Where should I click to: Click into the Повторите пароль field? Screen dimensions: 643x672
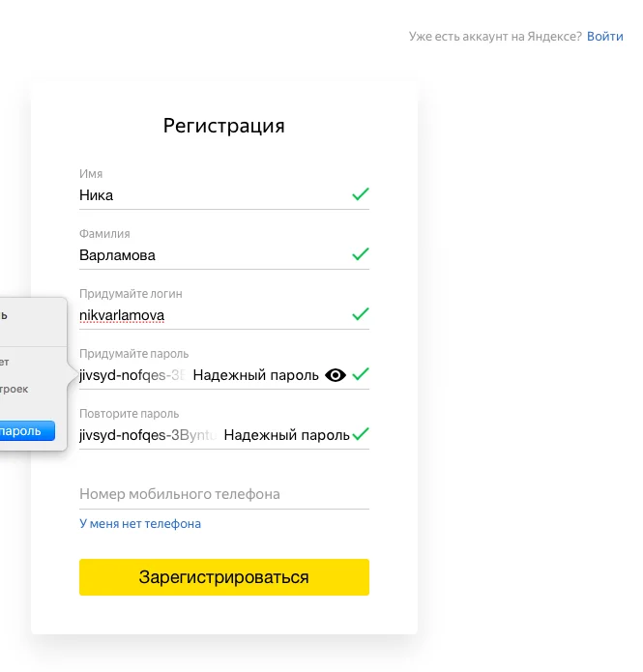pos(145,435)
